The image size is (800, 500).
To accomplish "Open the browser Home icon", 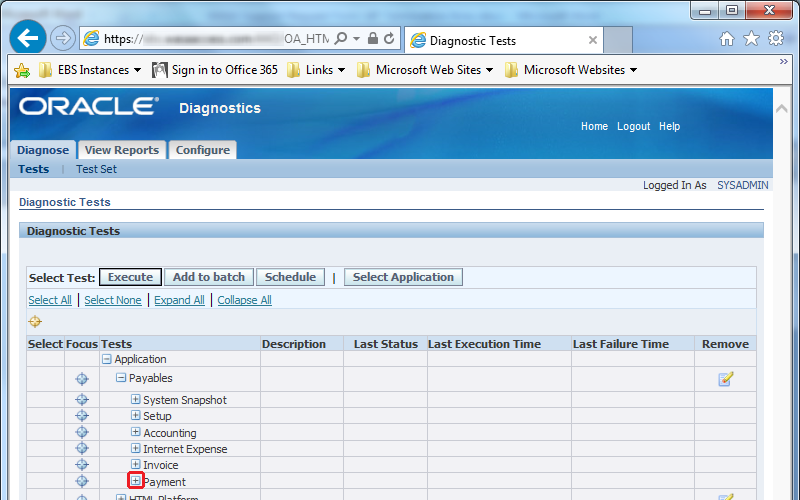I will pyautogui.click(x=727, y=38).
